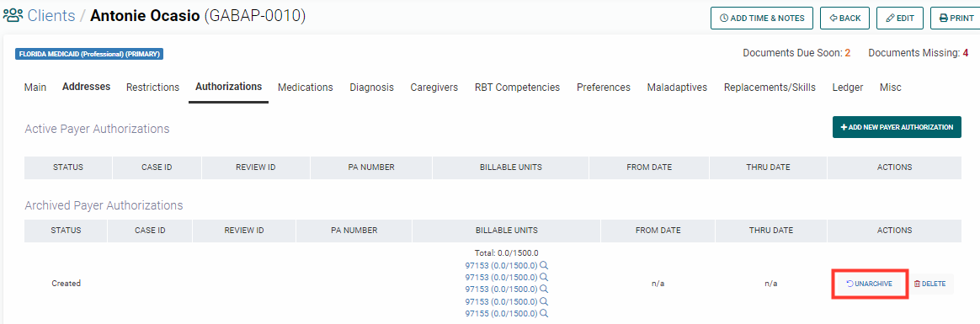Viewport: 980px width, 324px height.
Task: Add a new payer authorization
Action: [x=897, y=127]
